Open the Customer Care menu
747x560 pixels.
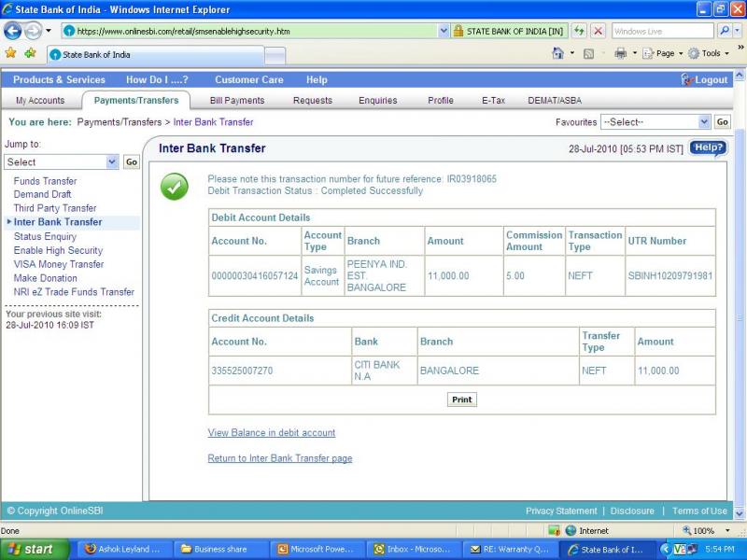click(x=249, y=80)
